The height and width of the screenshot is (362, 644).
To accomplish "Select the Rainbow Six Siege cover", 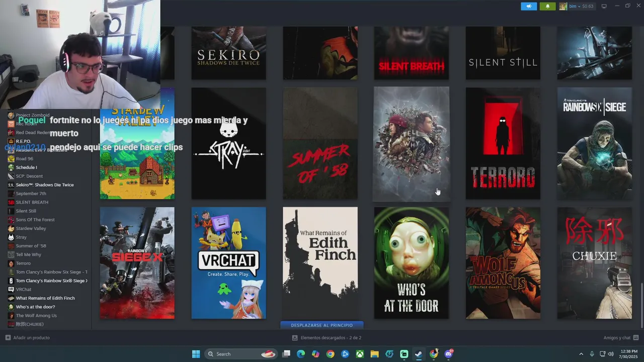I will coord(595,143).
